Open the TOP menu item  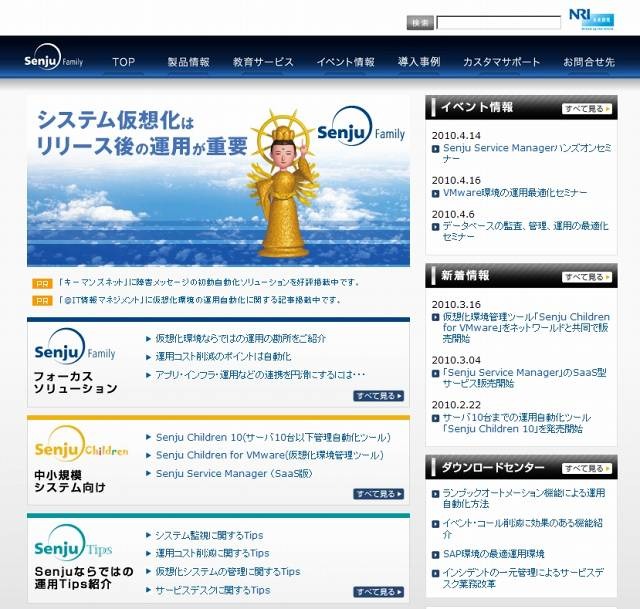[123, 62]
